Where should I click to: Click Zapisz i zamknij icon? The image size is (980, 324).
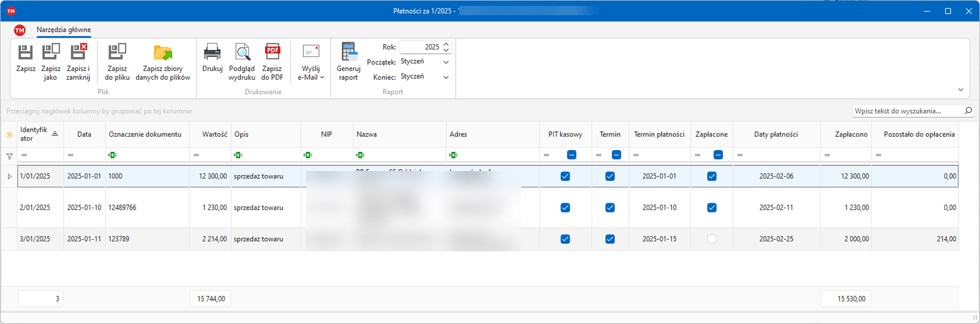coord(78,53)
